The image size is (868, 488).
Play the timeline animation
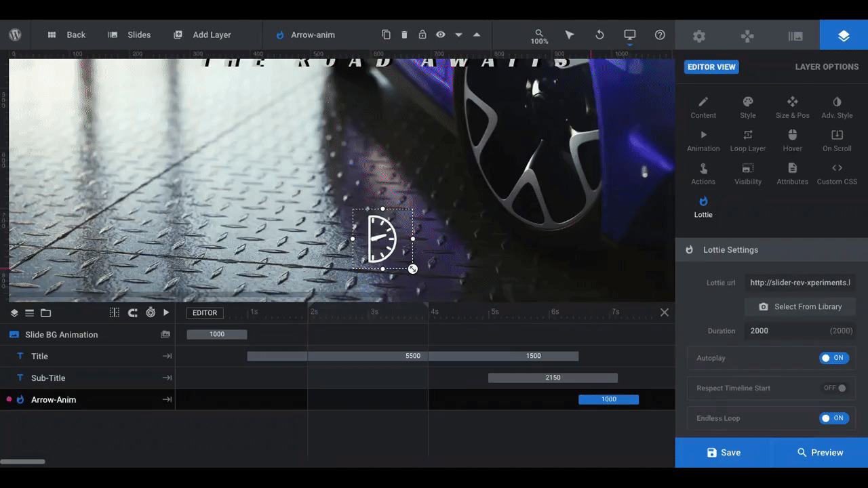pos(166,312)
